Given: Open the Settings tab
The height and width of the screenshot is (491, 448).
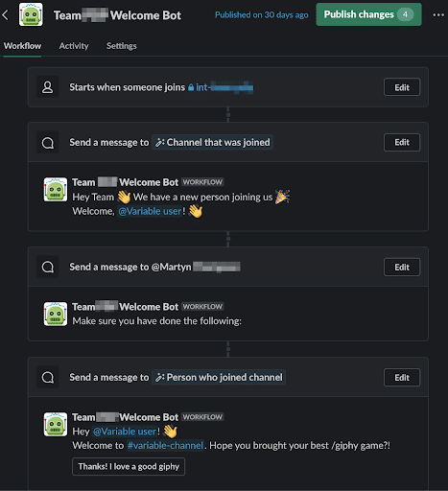Looking at the screenshot, I should pos(122,46).
